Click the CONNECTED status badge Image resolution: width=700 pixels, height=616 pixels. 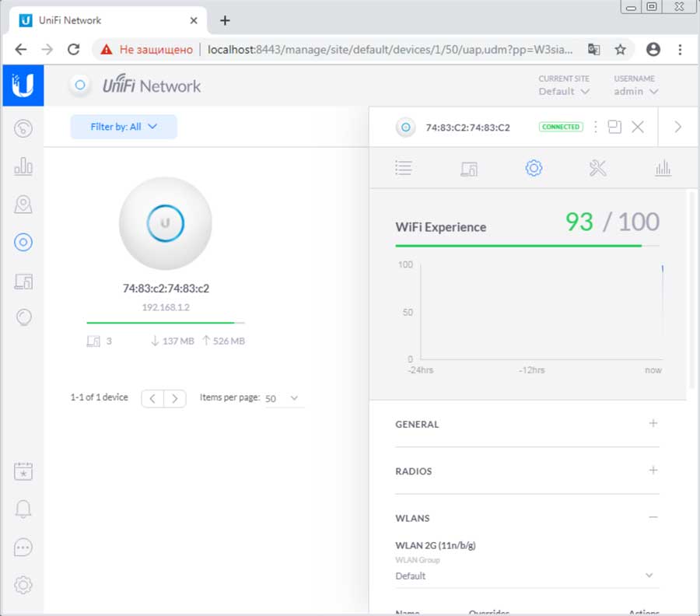561,127
